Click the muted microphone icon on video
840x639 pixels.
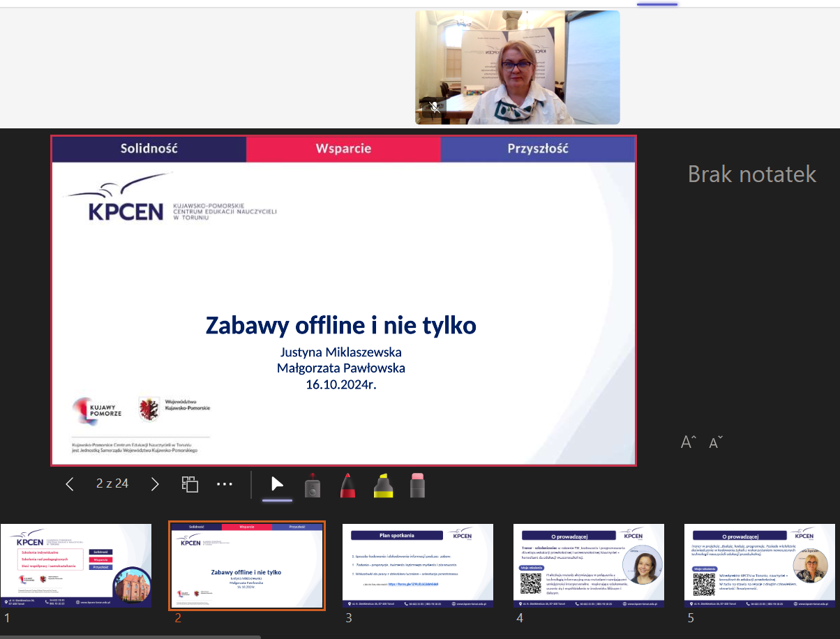coord(435,107)
